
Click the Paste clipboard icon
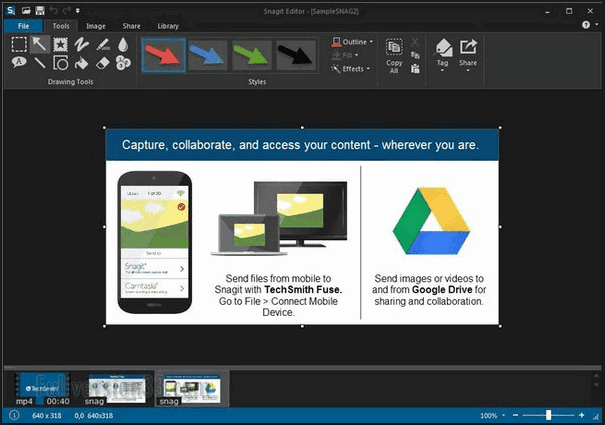(x=415, y=69)
